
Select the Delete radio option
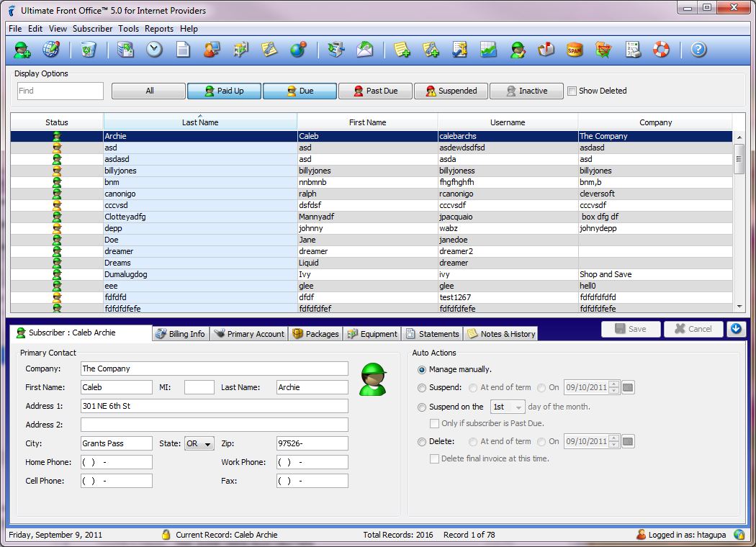[x=422, y=441]
